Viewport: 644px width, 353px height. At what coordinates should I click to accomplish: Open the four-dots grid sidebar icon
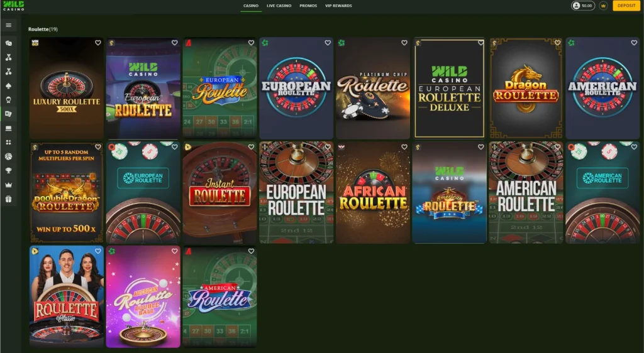click(x=8, y=142)
